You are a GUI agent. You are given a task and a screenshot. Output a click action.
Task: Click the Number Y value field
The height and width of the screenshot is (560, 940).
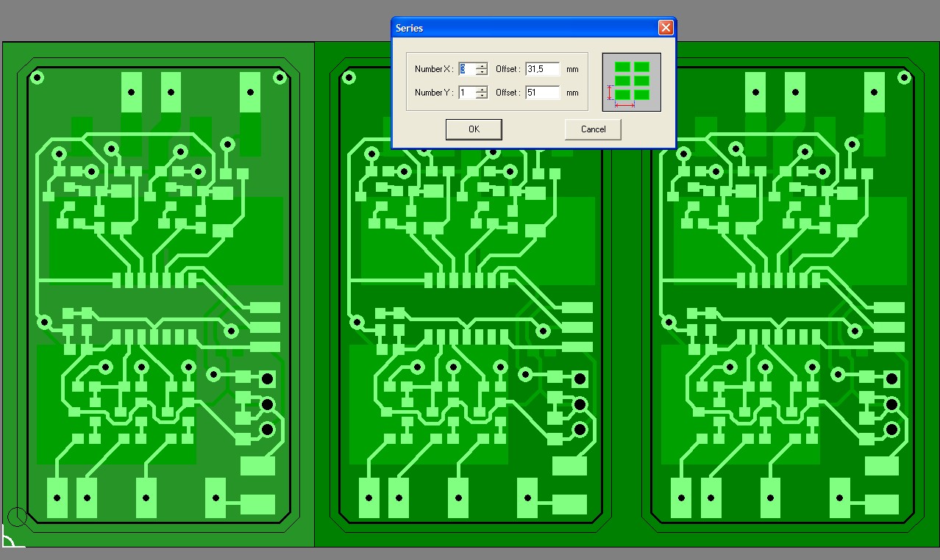point(466,93)
